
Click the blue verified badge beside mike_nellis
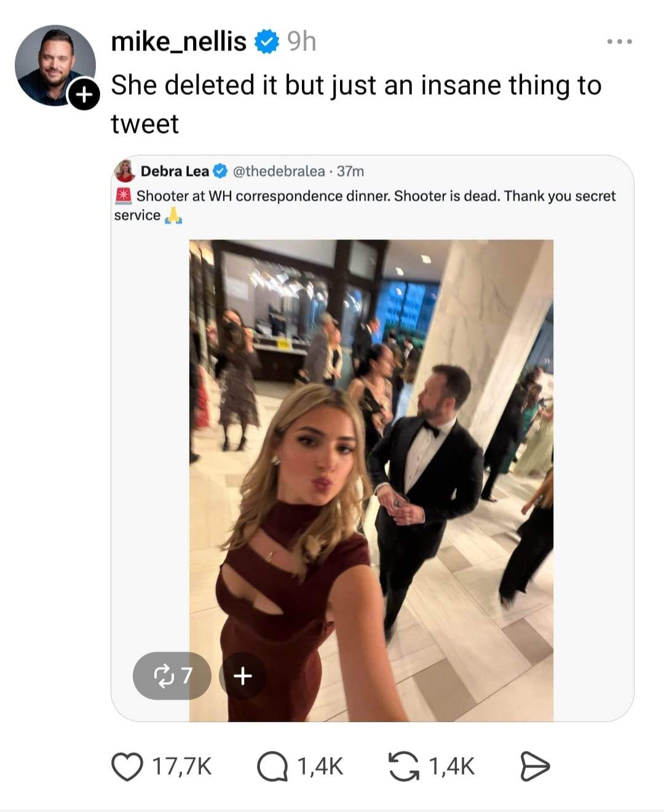266,42
